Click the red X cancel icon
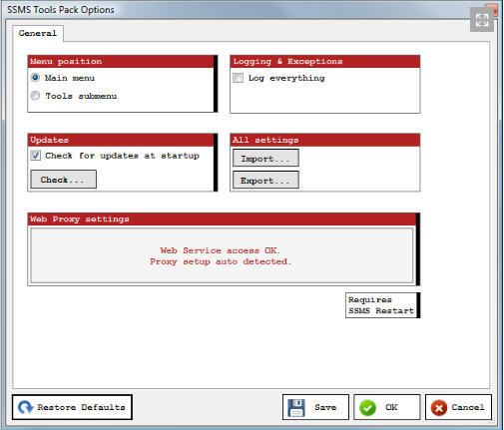The width and height of the screenshot is (504, 430). [439, 408]
